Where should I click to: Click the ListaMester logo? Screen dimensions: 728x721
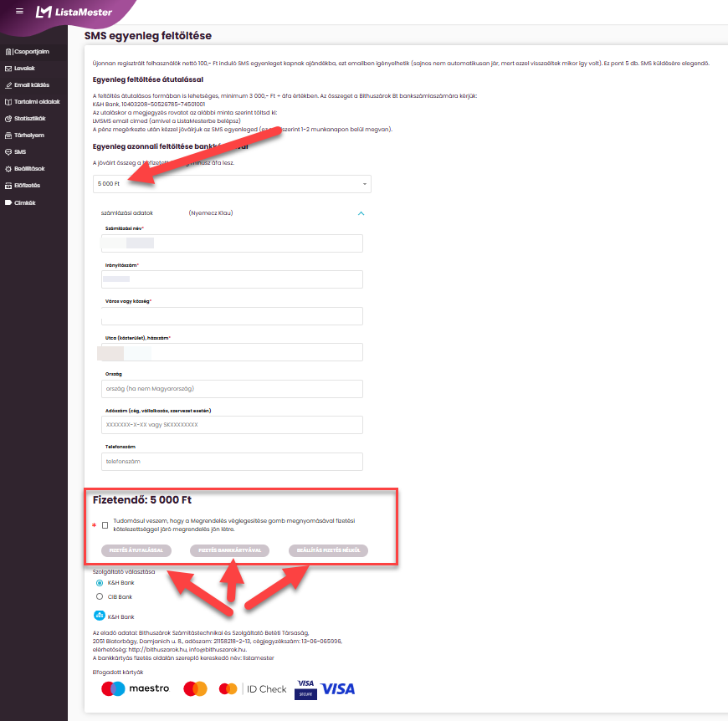pyautogui.click(x=74, y=12)
